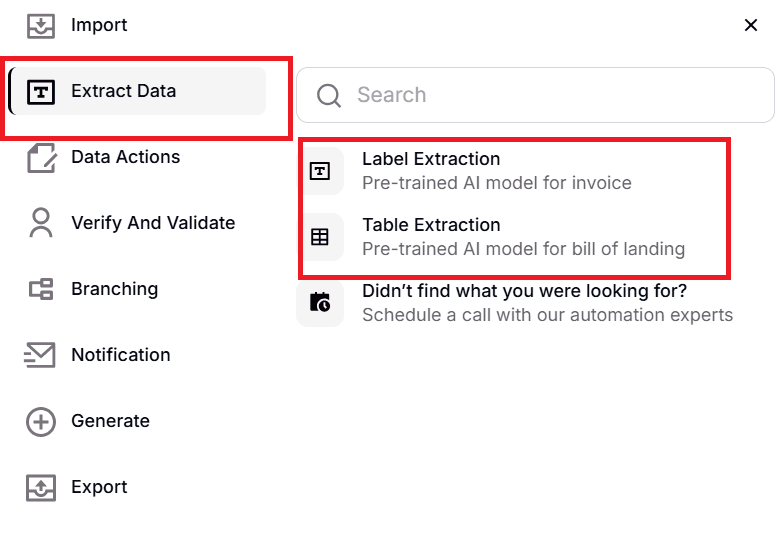Select the Extract Data text icon
This screenshot has height=550, width=777.
coord(41,92)
